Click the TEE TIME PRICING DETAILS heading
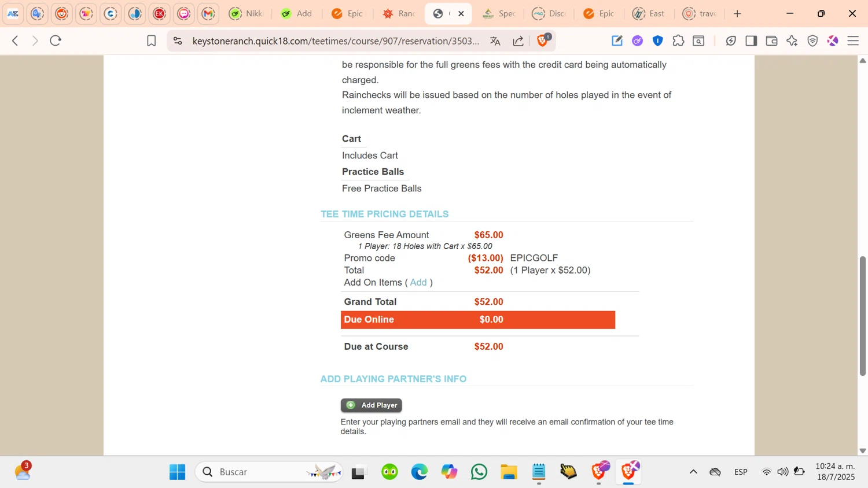This screenshot has width=868, height=488. tap(385, 214)
